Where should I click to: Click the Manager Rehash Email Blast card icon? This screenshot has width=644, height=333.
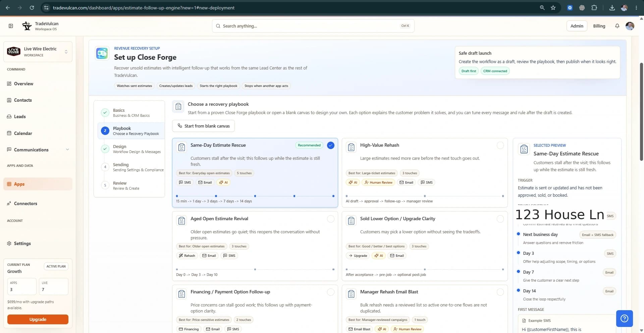click(x=351, y=294)
